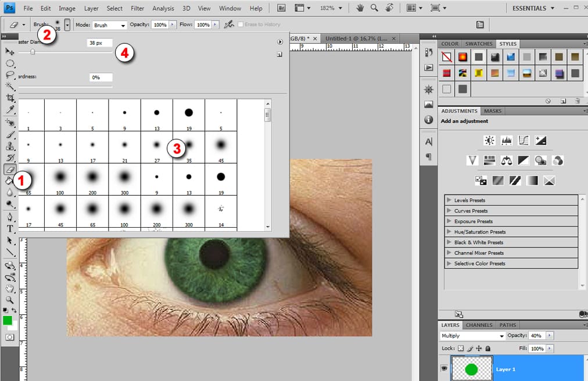Select the Eraser tool in the toolbox
This screenshot has height=381, width=588.
pyautogui.click(x=10, y=170)
